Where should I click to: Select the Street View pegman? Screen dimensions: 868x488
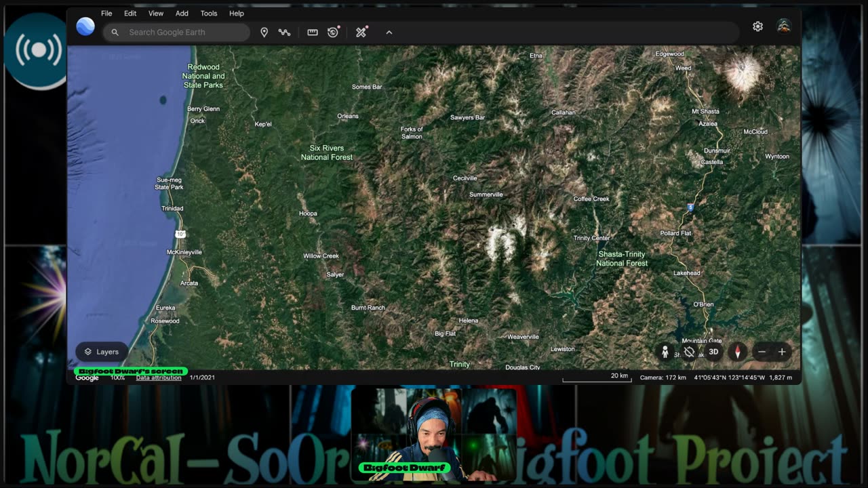click(665, 352)
